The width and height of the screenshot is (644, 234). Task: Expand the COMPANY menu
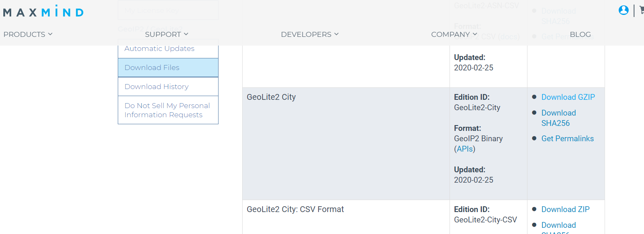tap(454, 34)
